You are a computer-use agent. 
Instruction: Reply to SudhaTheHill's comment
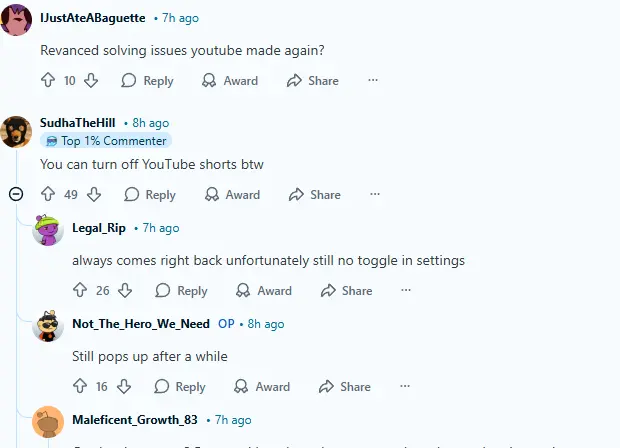pos(149,195)
